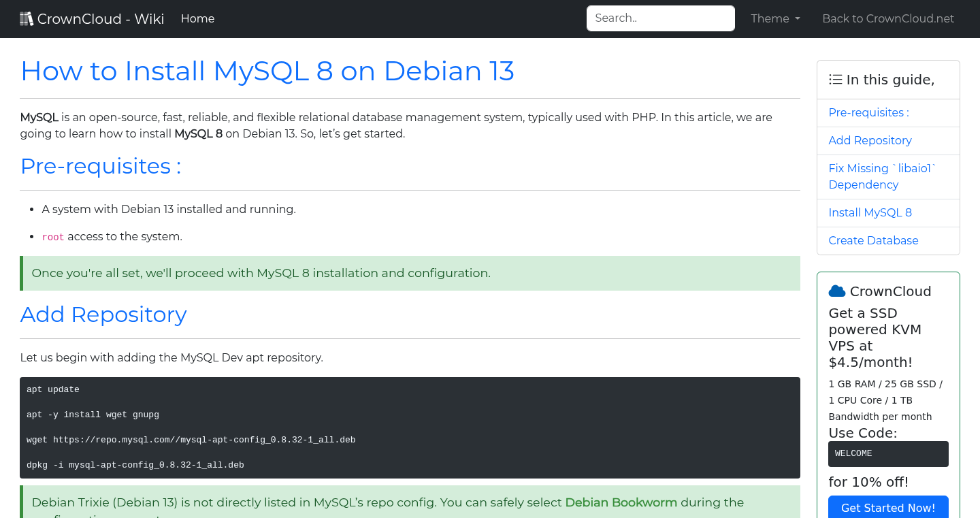Select the apt commands code block
The height and width of the screenshot is (518, 980).
408,427
